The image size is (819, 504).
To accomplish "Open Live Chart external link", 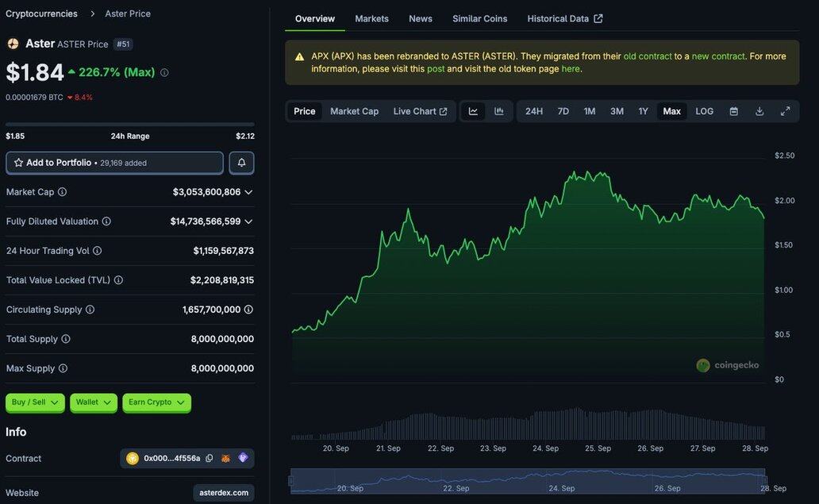I will pyautogui.click(x=420, y=111).
